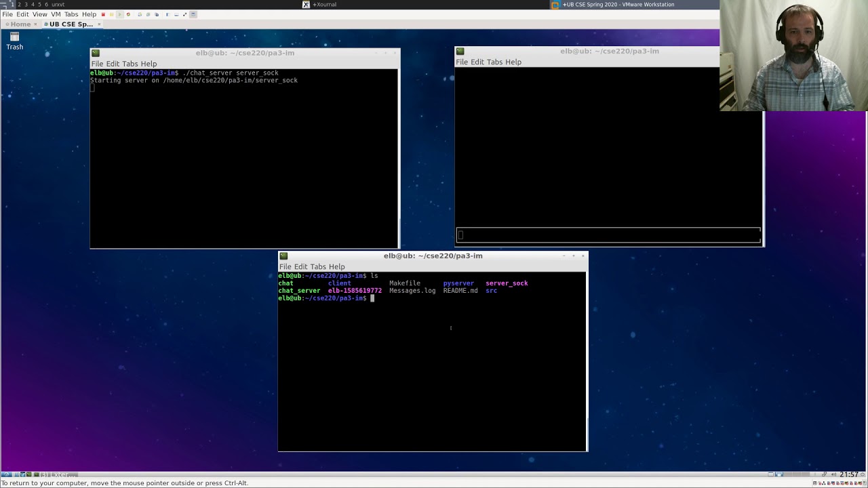Switch to workspace 2 in top bar

19,4
